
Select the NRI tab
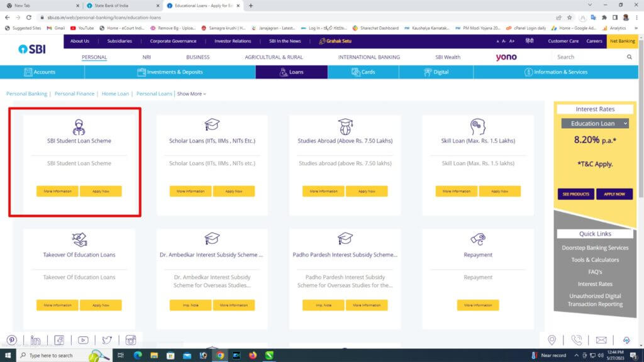click(x=147, y=57)
